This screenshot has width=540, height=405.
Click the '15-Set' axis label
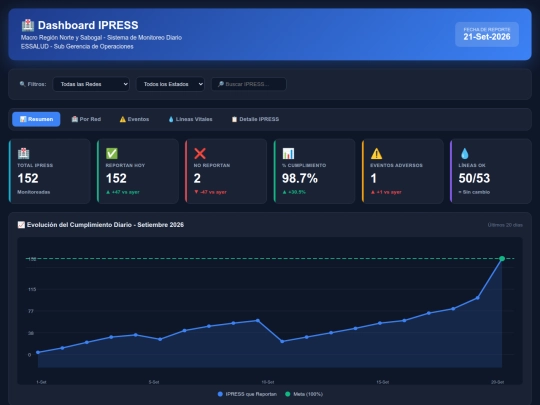[382, 382]
